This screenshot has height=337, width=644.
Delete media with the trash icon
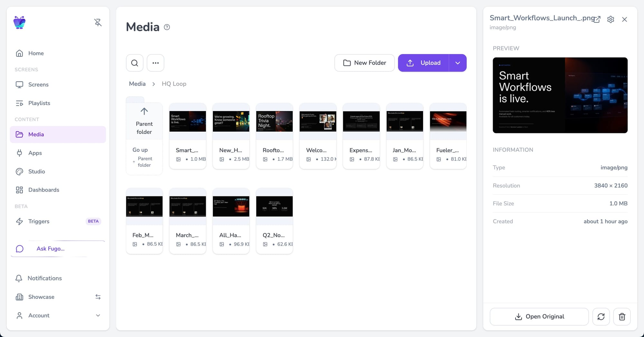click(622, 317)
